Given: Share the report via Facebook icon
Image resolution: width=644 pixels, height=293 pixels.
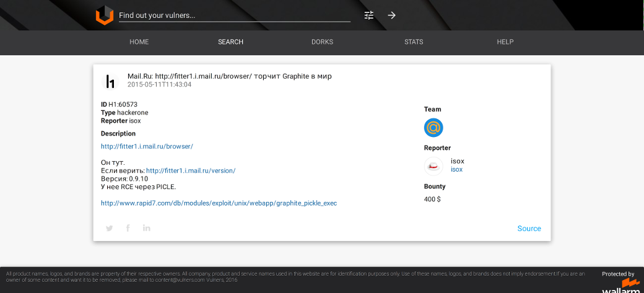Looking at the screenshot, I should tap(128, 228).
